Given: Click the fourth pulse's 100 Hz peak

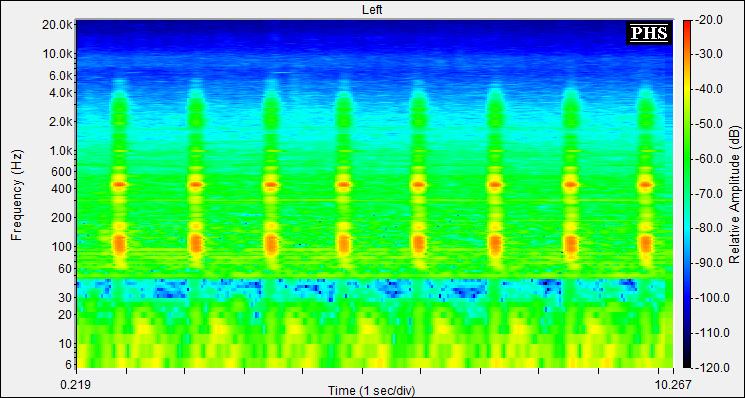Looking at the screenshot, I should [x=344, y=244].
